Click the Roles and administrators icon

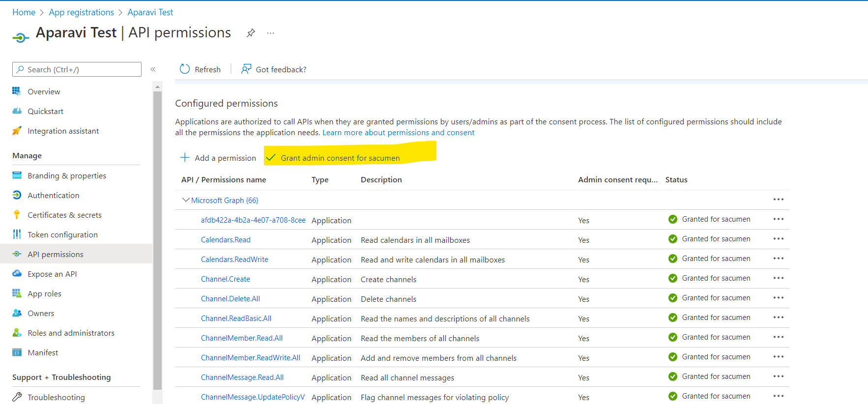coord(17,332)
